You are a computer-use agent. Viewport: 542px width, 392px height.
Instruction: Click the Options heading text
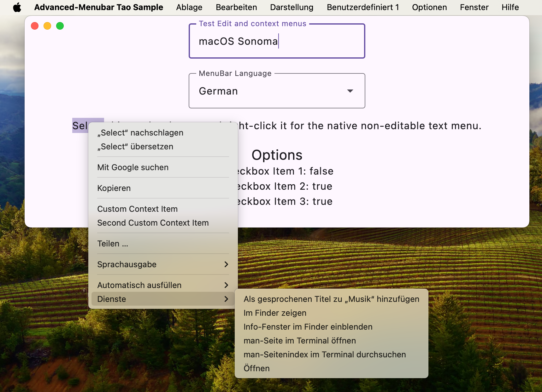(277, 155)
